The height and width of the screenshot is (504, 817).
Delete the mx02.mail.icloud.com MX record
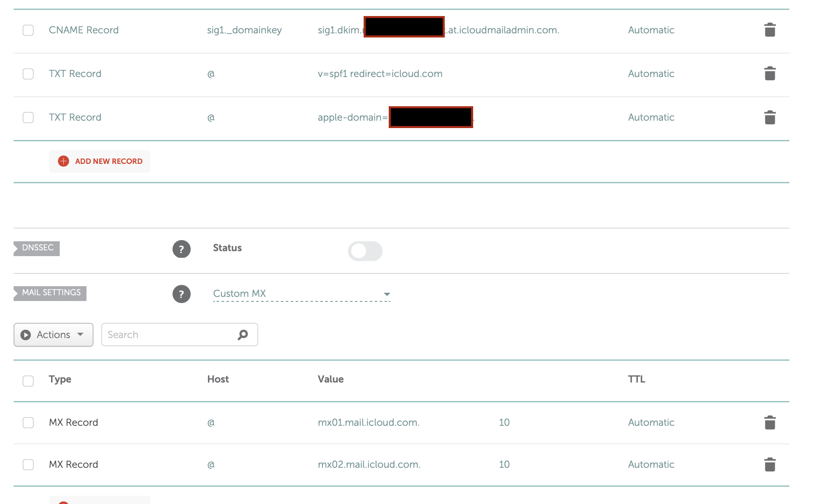[x=769, y=464]
